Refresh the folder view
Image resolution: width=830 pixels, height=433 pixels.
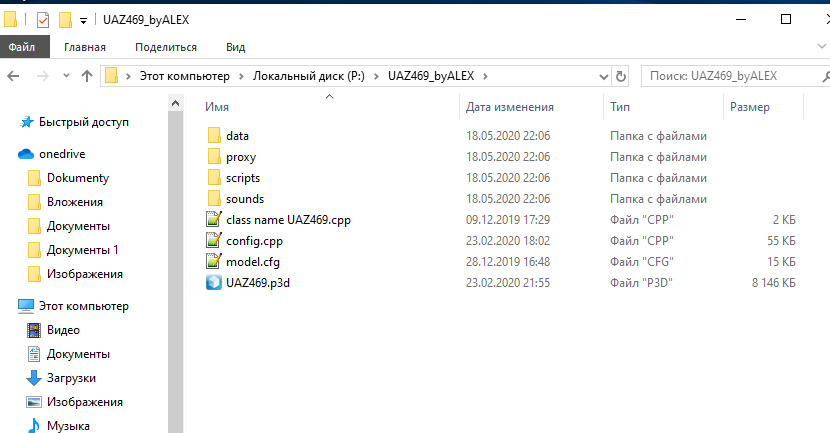620,77
